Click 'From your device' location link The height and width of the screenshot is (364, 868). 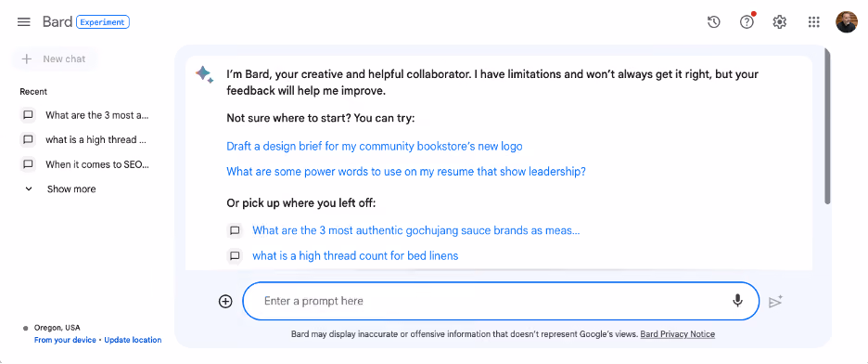65,340
